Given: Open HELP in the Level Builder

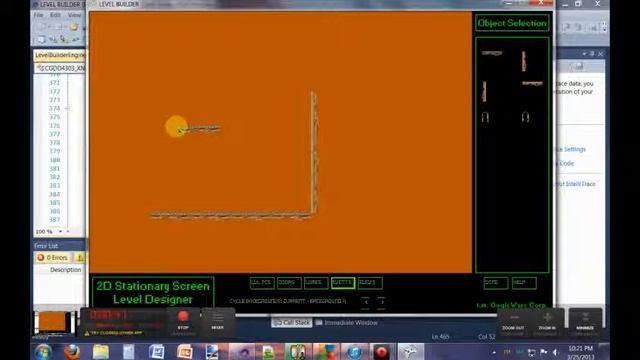Looking at the screenshot, I should [524, 283].
